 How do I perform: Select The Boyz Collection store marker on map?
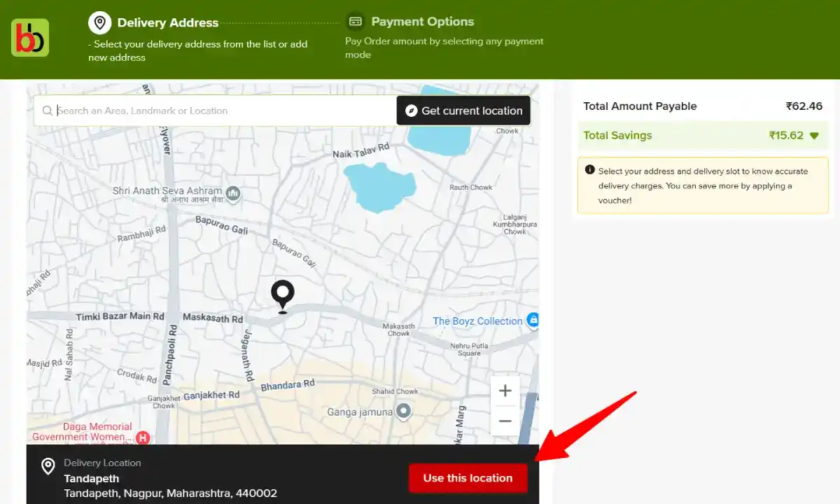click(x=533, y=321)
